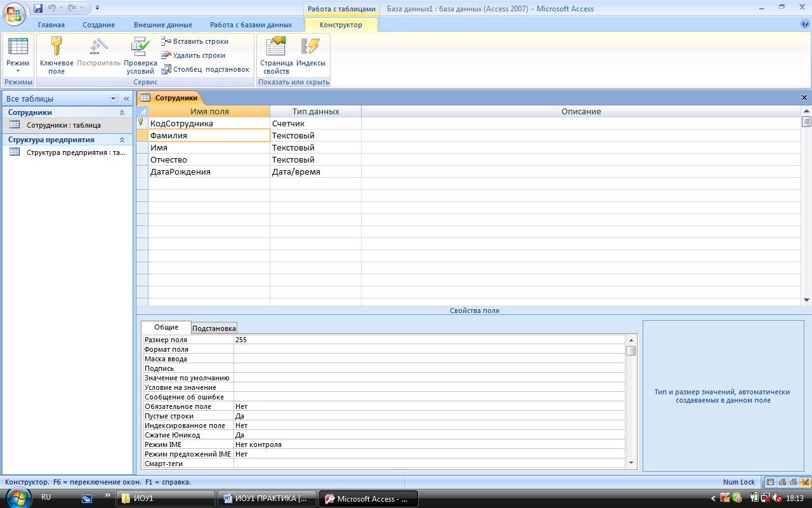The width and height of the screenshot is (812, 508).
Task: Insert rows with Вставить строки
Action: click(195, 41)
